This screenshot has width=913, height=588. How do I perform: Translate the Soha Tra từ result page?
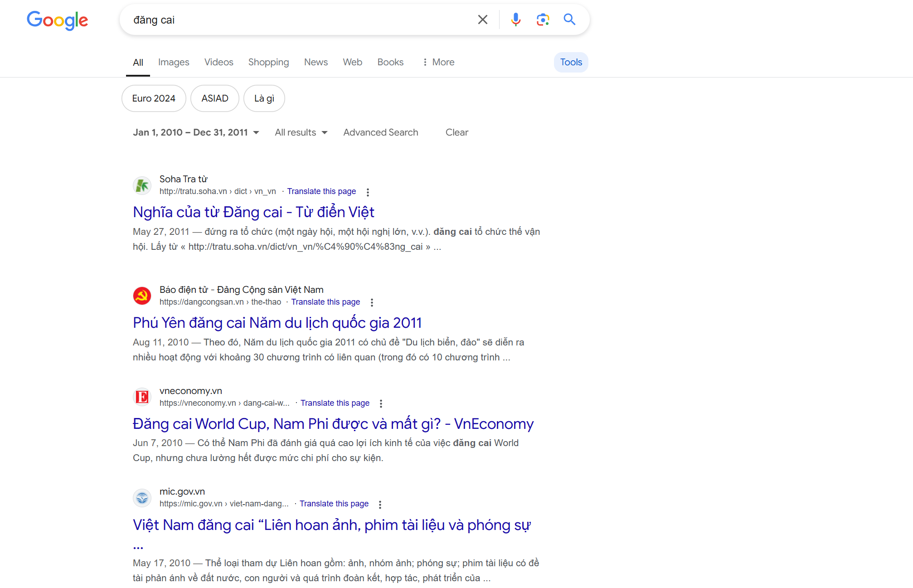(x=321, y=191)
